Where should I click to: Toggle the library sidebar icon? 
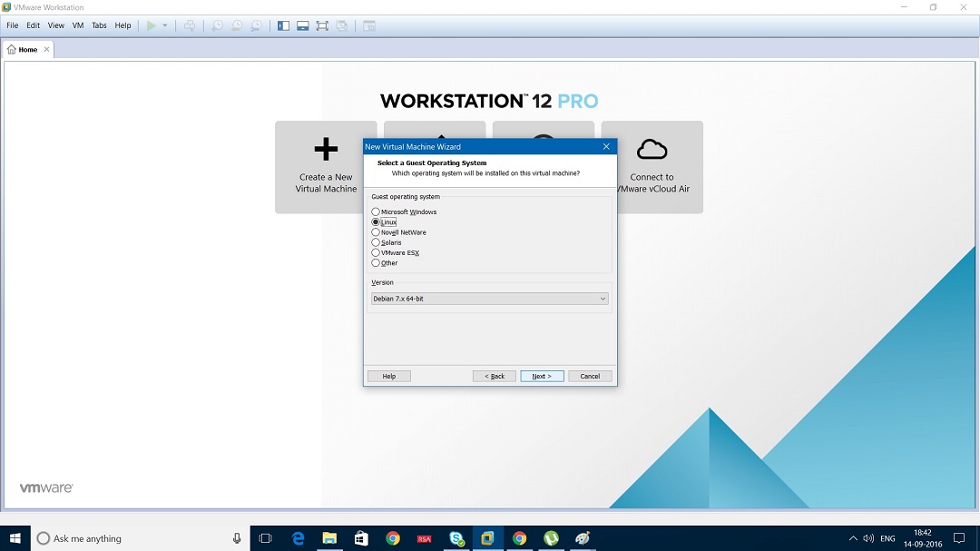(284, 25)
